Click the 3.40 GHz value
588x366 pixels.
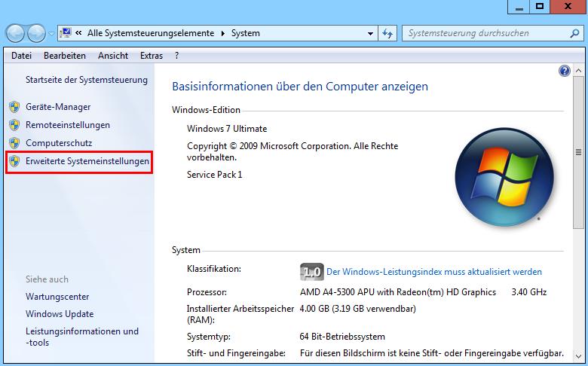point(529,292)
